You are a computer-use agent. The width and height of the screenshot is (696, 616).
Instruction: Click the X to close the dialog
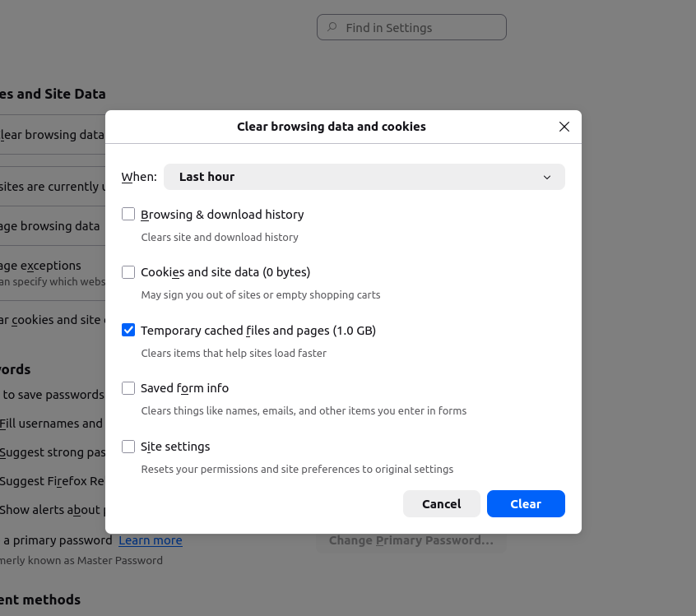tap(564, 127)
